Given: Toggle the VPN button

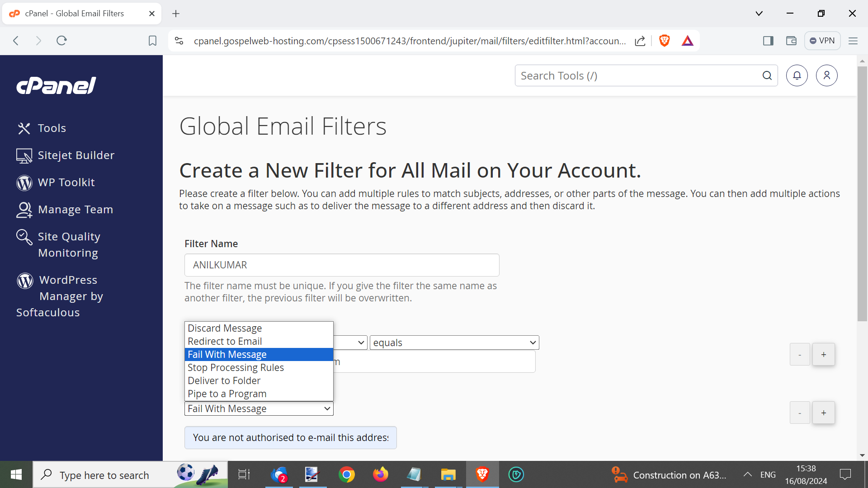Looking at the screenshot, I should point(822,41).
